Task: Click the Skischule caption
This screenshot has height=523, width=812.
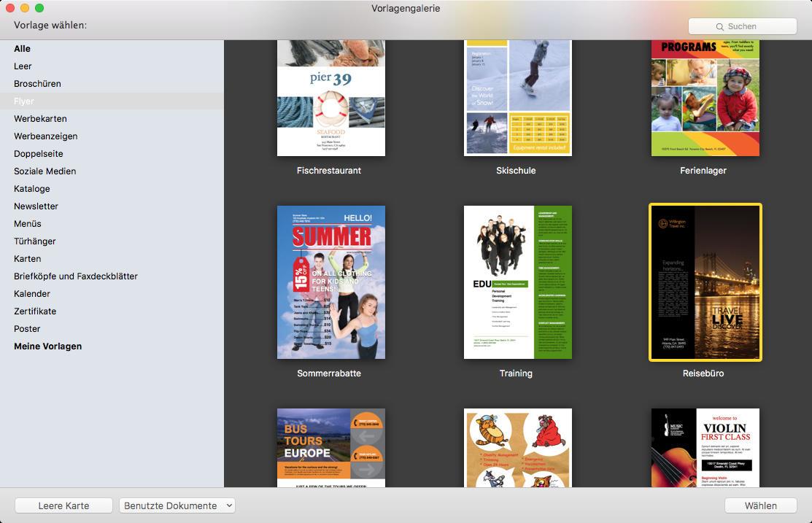Action: 516,171
